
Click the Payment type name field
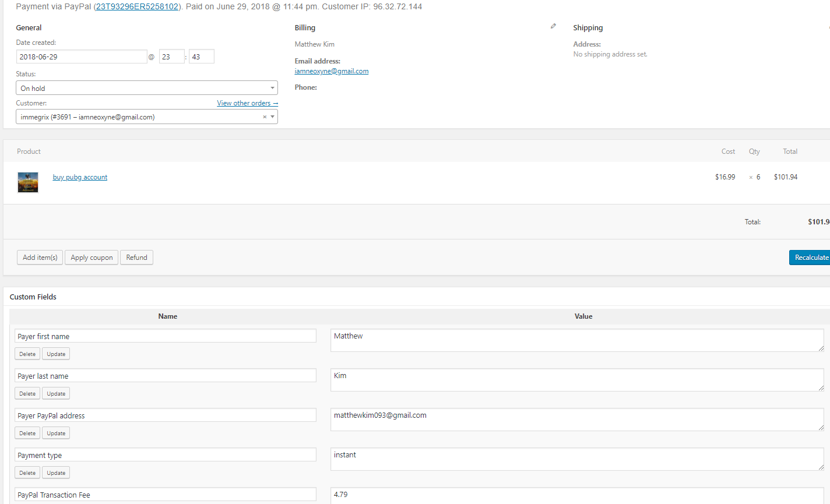tap(166, 455)
